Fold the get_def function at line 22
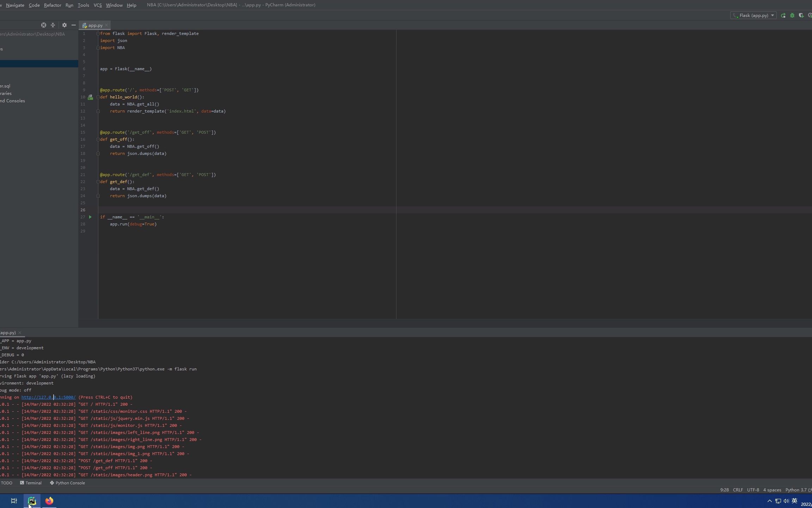This screenshot has width=812, height=508. [x=98, y=182]
